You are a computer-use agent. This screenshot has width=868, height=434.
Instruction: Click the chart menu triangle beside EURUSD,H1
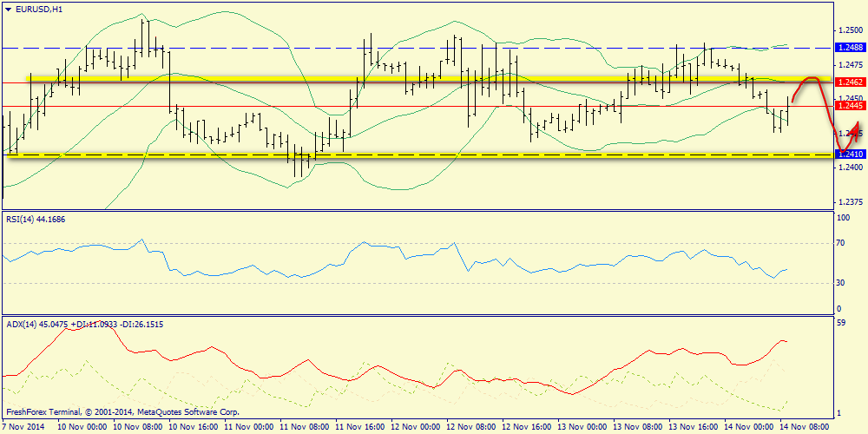[8, 10]
